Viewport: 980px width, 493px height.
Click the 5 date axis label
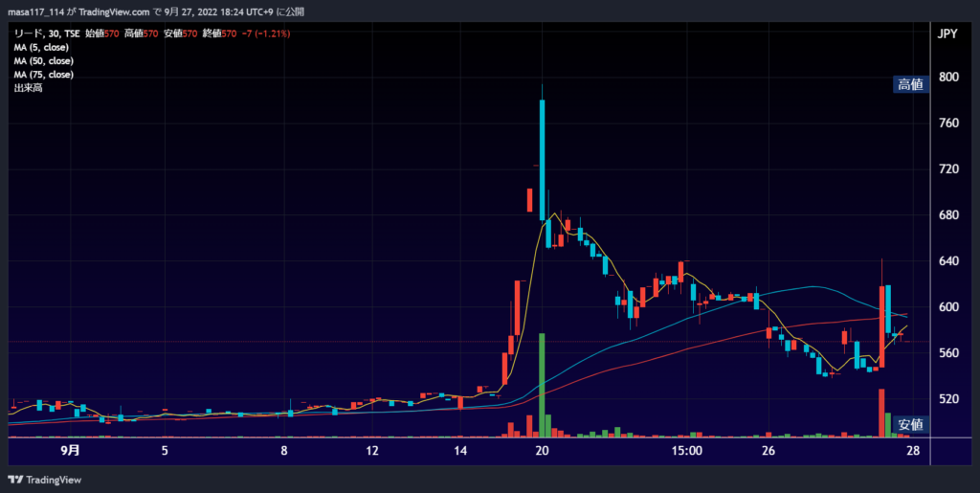tap(165, 451)
